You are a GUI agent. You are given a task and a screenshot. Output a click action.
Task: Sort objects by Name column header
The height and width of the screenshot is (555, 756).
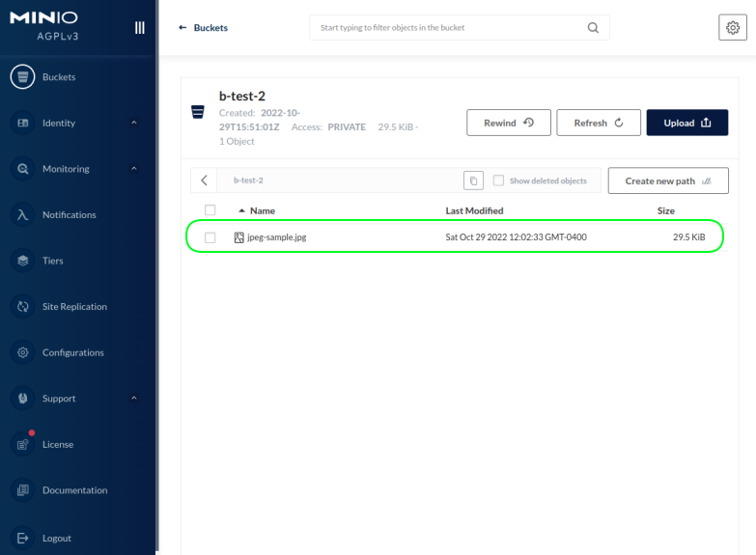(x=262, y=210)
